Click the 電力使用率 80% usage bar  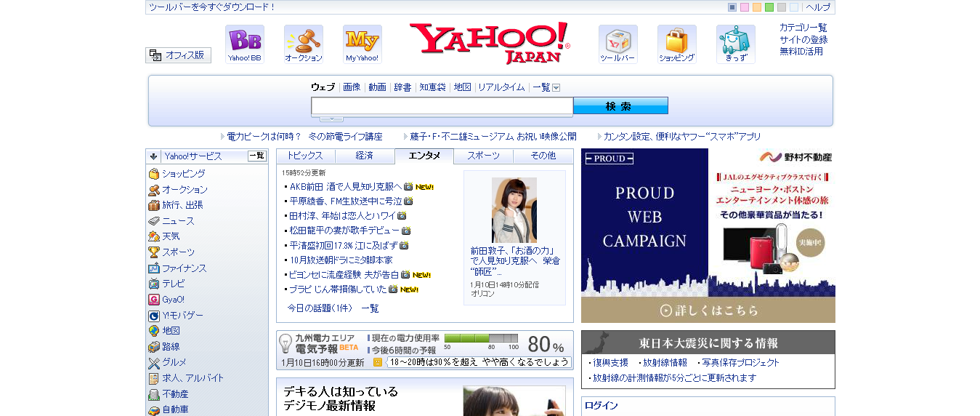coord(481,338)
